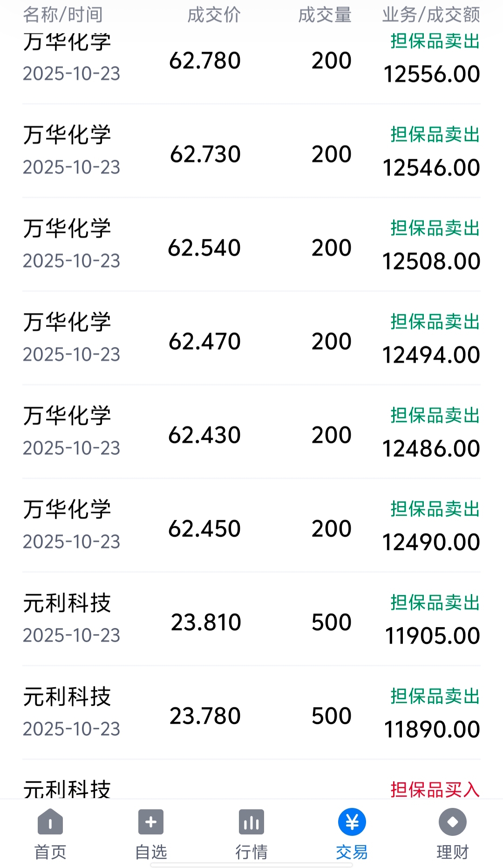This screenshot has height=868, width=503.
Task: Tap the 成交价 column header
Action: (x=214, y=15)
